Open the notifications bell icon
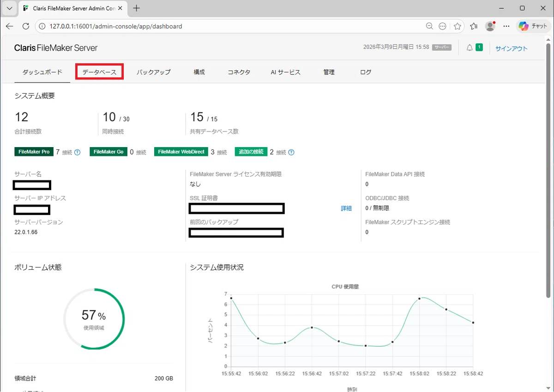Viewport: 554px width, 392px height. pyautogui.click(x=470, y=48)
